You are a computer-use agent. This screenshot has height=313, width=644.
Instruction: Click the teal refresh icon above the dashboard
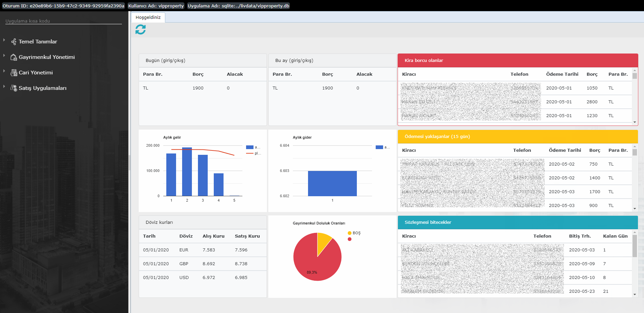tap(140, 29)
